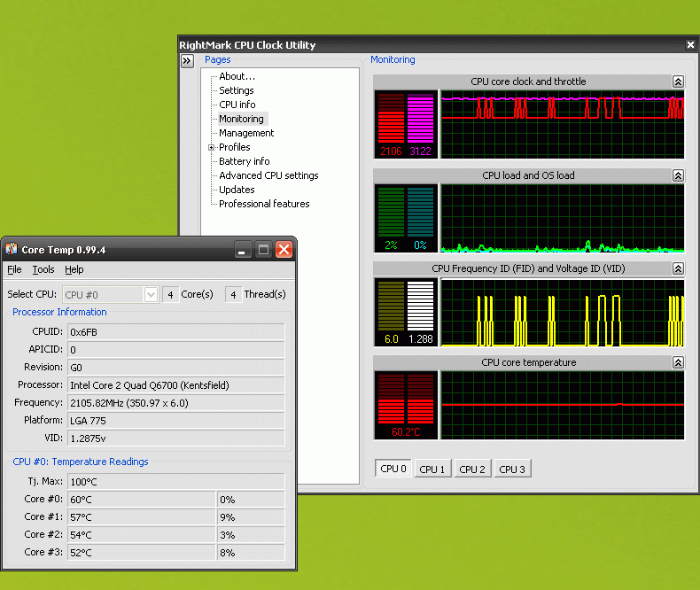Click the CPU load history graph

tap(563, 218)
